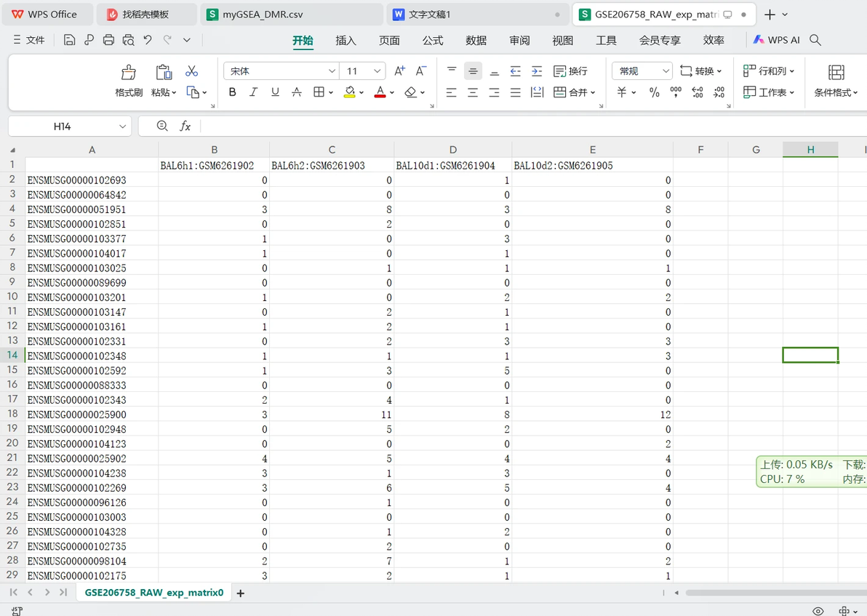The height and width of the screenshot is (616, 867).
Task: Toggle center horizontal alignment
Action: click(473, 92)
